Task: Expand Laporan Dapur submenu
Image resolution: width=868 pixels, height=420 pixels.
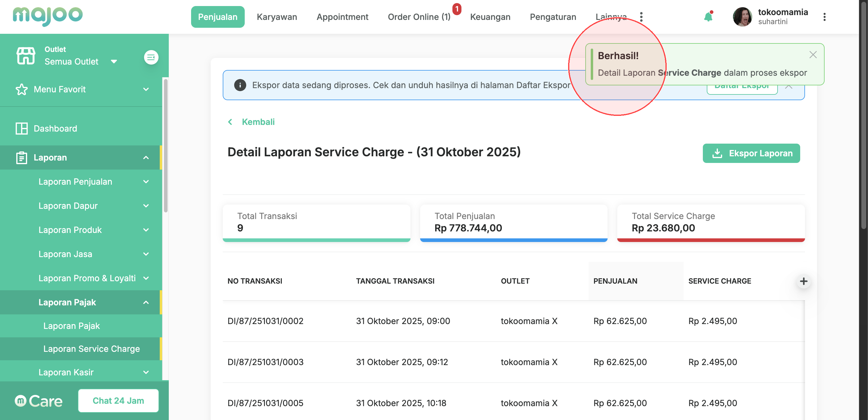Action: (146, 206)
